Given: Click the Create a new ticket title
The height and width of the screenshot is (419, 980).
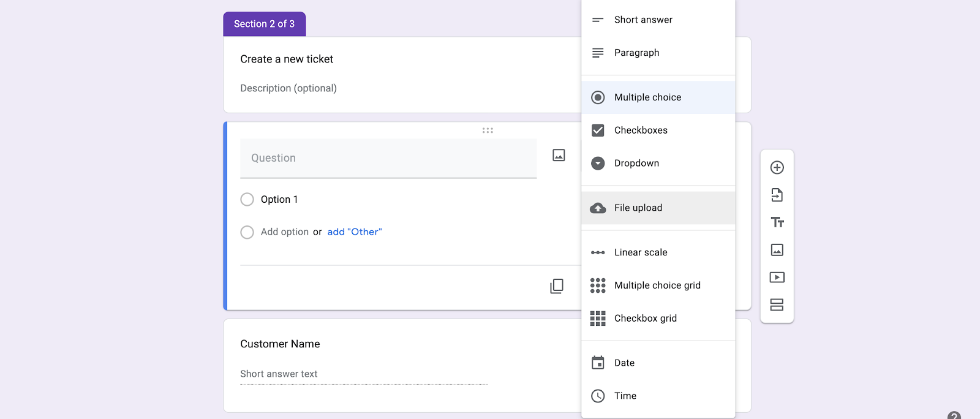Looking at the screenshot, I should 287,59.
